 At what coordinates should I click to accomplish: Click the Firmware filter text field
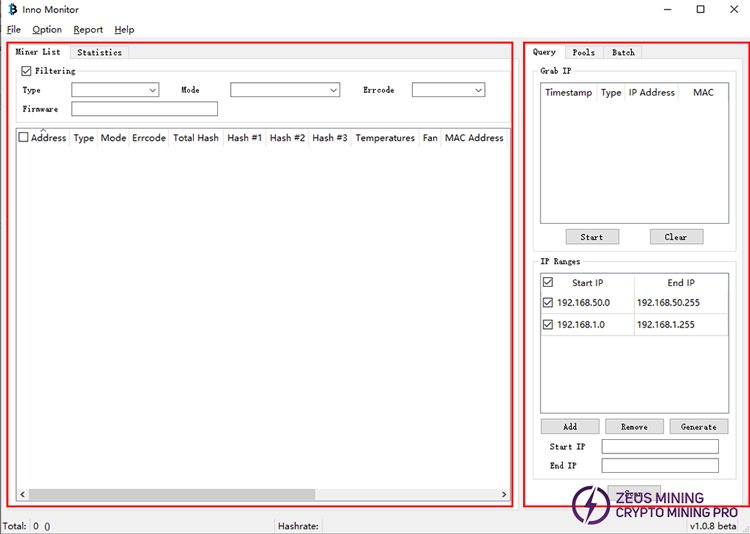click(x=144, y=109)
